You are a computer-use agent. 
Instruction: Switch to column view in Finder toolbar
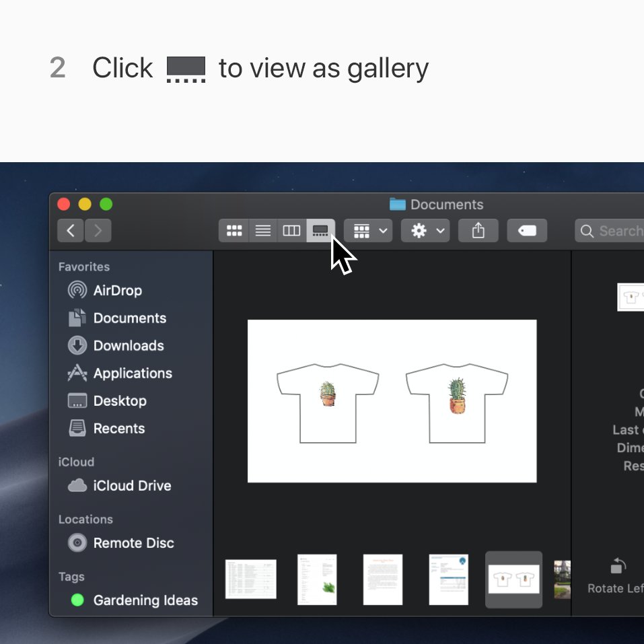point(291,230)
